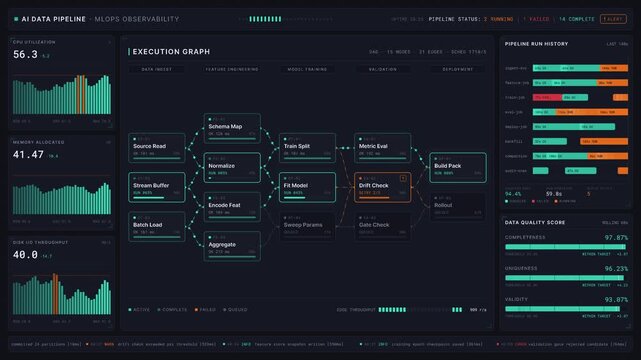Click the CPU Utilization value 56.3
Screen dimensions: 641x360
(x=25, y=54)
